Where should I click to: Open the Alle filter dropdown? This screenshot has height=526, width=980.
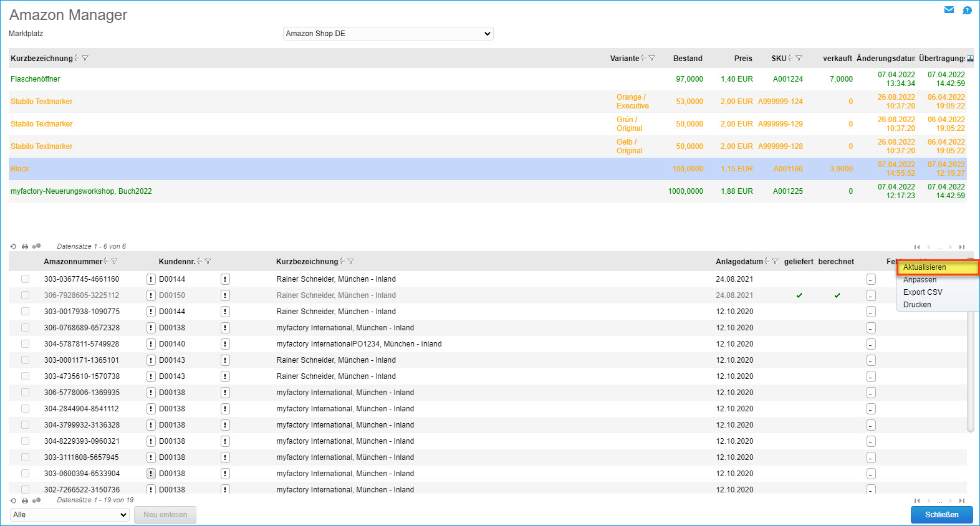(70, 515)
